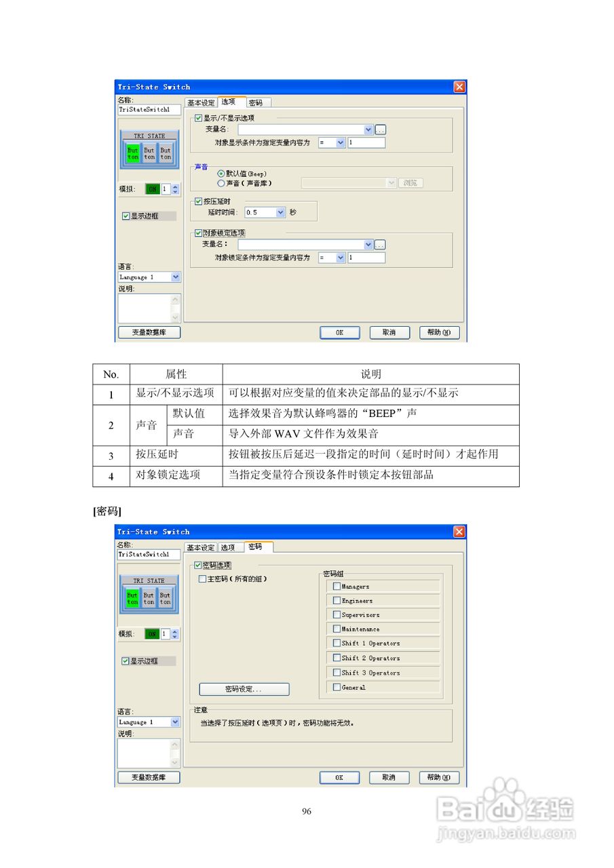Click the green ON simulation indicator beside 模拟
This screenshot has width=614, height=868.
pos(153,189)
